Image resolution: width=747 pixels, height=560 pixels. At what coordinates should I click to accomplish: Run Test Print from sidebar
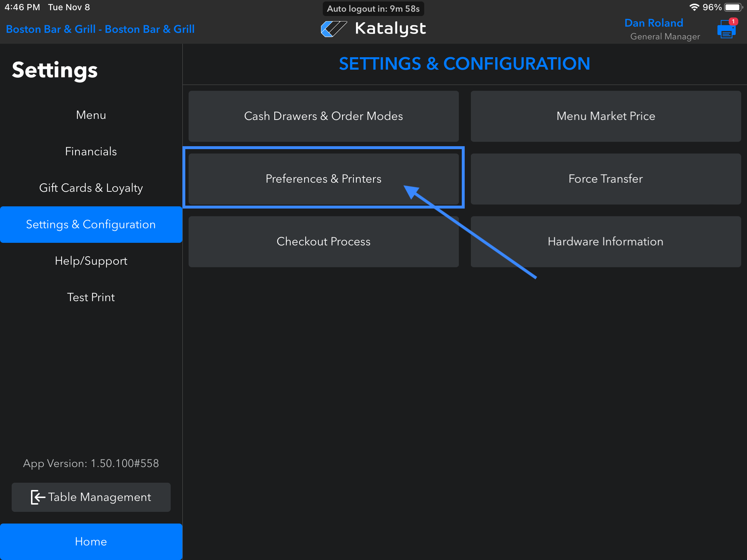point(91,297)
